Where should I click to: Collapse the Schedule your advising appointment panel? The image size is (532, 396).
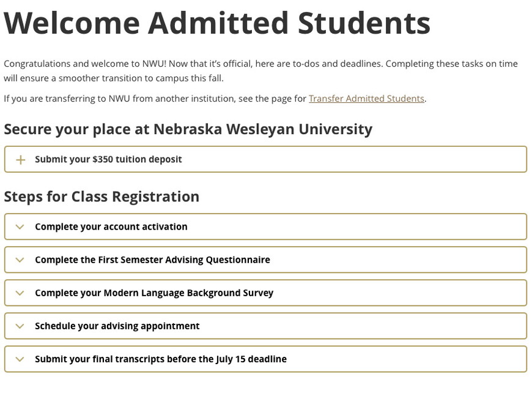[265, 326]
